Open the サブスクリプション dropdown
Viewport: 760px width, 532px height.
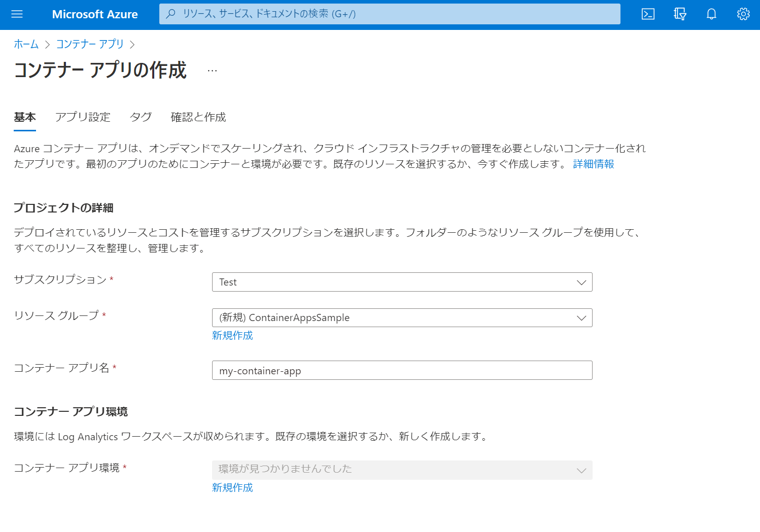(581, 282)
